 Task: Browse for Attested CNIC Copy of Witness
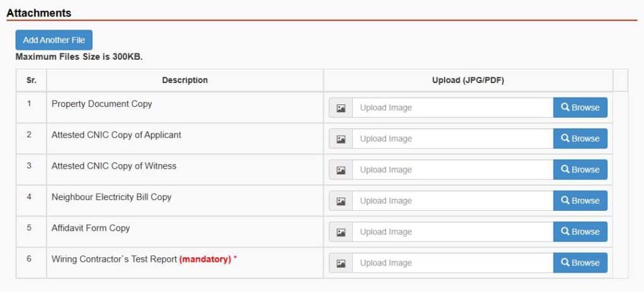click(x=580, y=170)
